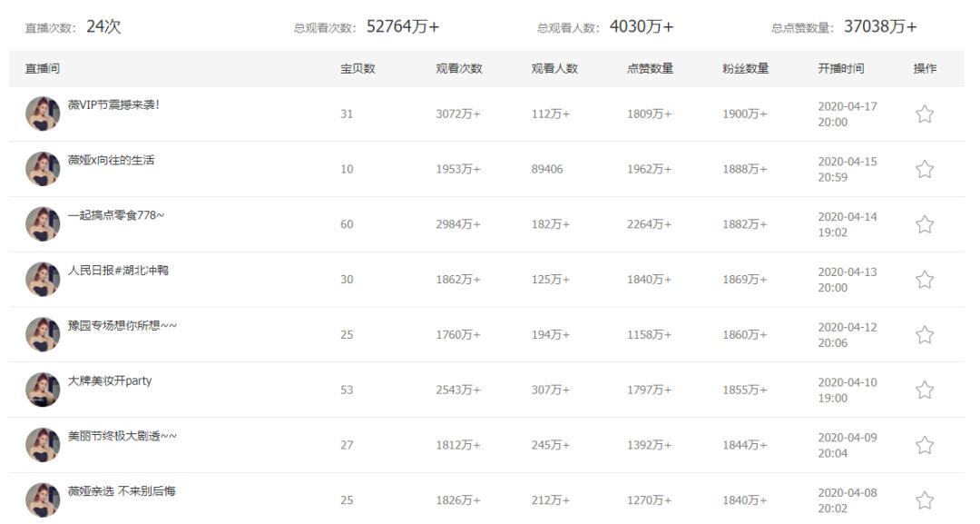Image resolution: width=980 pixels, height=524 pixels.
Task: Open avatar of 美丽节终极大剧透~~
Action: pyautogui.click(x=43, y=445)
